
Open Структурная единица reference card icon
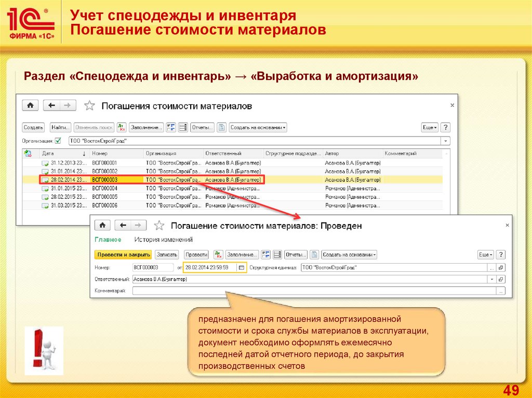pyautogui.click(x=501, y=267)
